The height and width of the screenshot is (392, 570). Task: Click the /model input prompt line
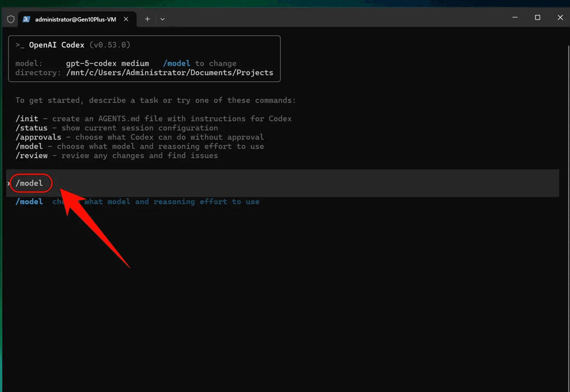[282, 183]
